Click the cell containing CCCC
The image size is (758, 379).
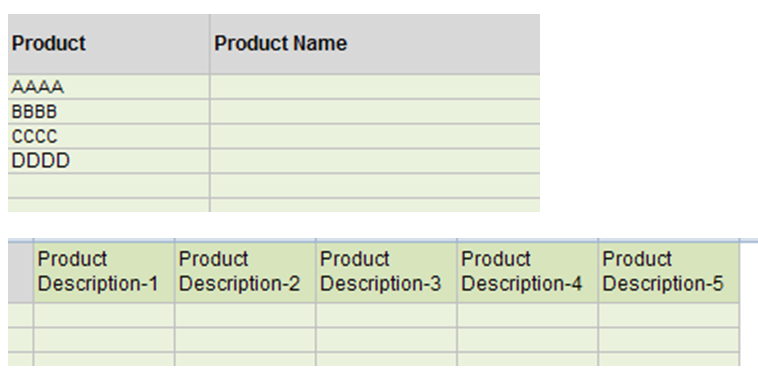[109, 136]
